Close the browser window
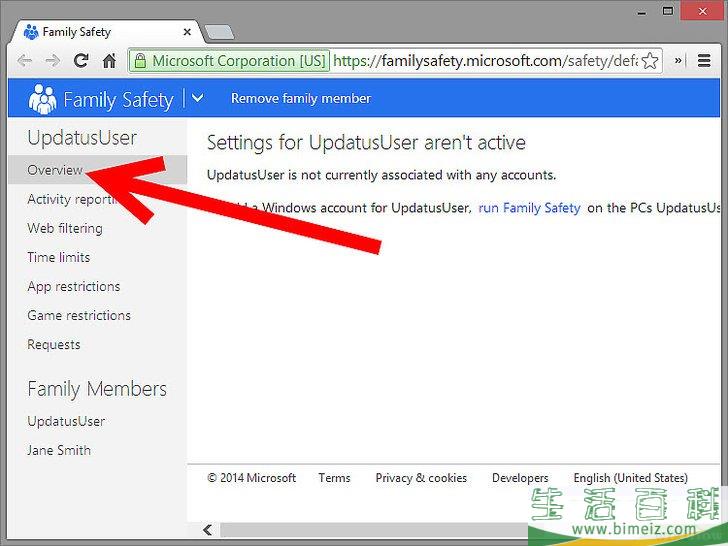The image size is (728, 546). click(703, 11)
